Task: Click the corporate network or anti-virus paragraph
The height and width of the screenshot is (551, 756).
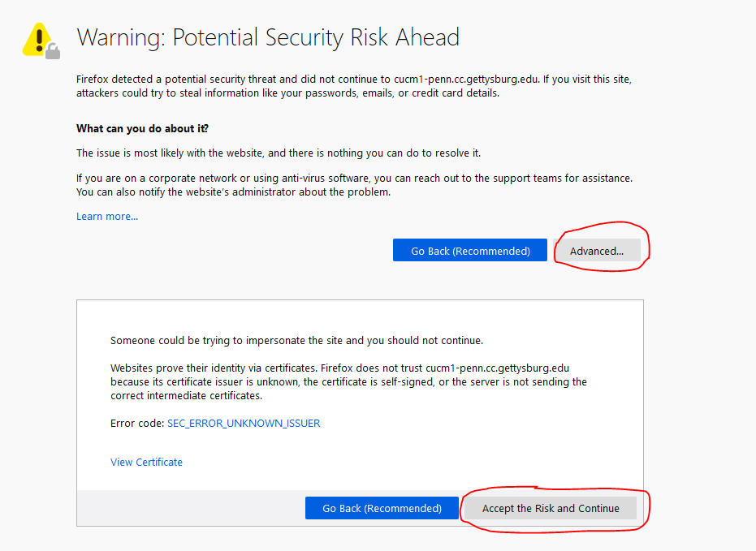Action: (354, 185)
